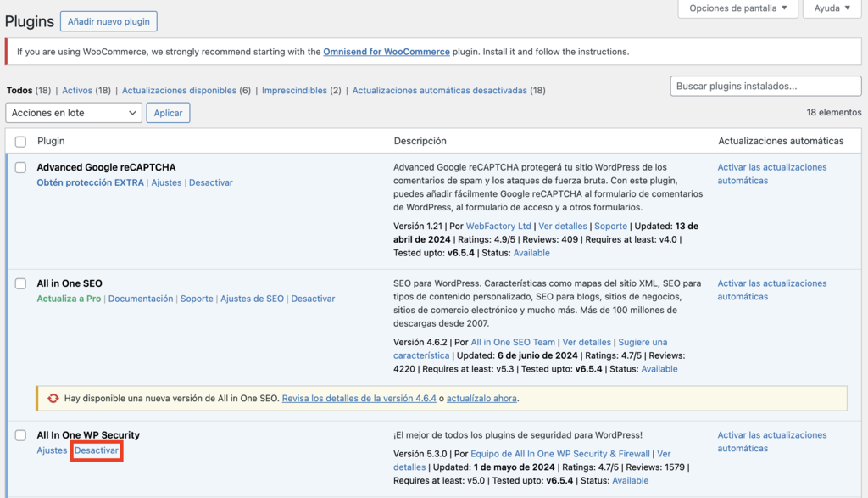Viewport: 868px width, 498px height.
Task: Open the Acciones en lote dropdown
Action: (73, 112)
